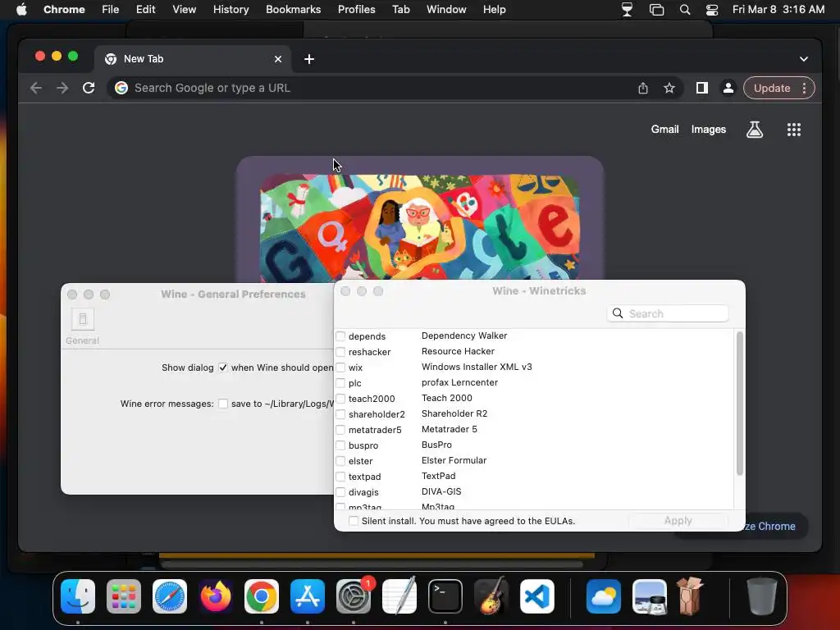
Task: Open the Trash in the Dock
Action: [x=762, y=596]
